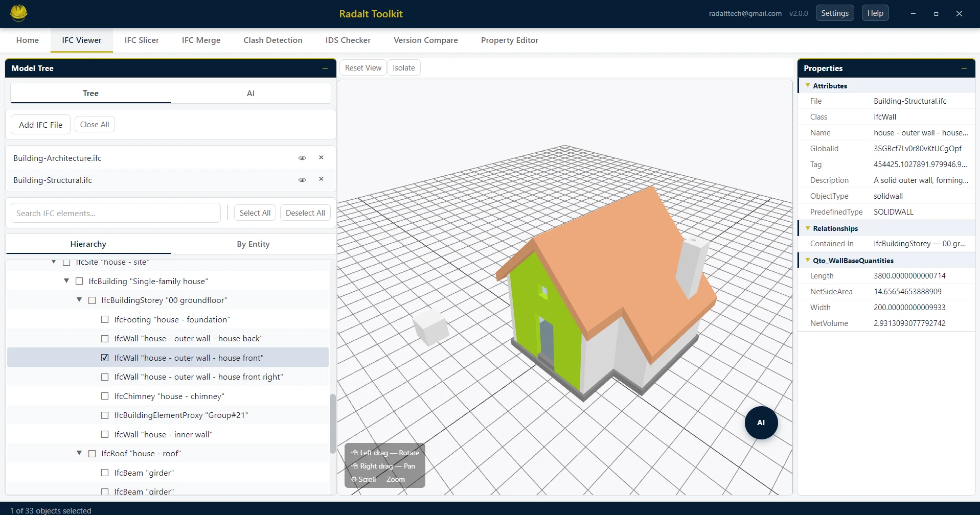This screenshot has height=515, width=980.
Task: Collapse the IfcBuildingStorey 00 groundfloor node
Action: coord(79,300)
